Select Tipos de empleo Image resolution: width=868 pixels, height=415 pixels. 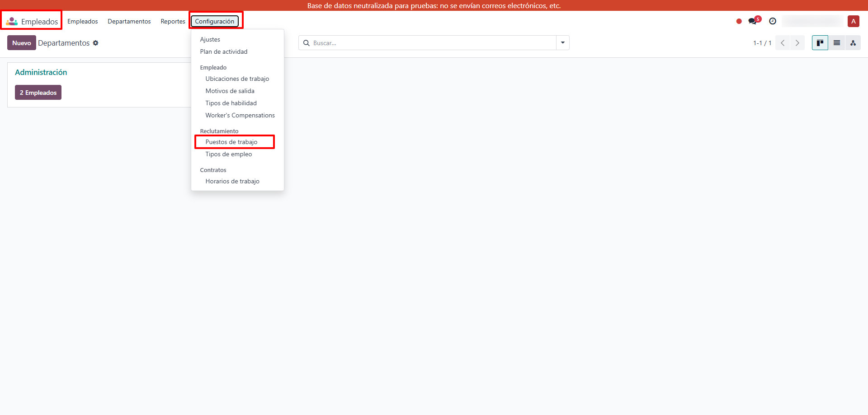point(229,154)
